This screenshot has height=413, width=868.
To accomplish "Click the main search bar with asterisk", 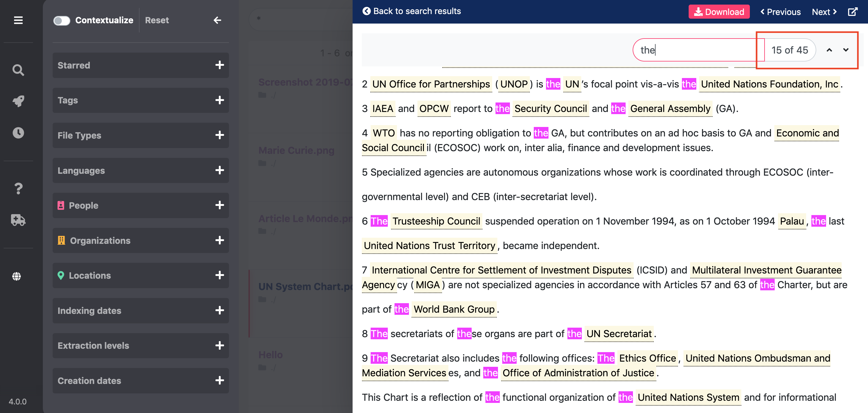I will [x=301, y=19].
